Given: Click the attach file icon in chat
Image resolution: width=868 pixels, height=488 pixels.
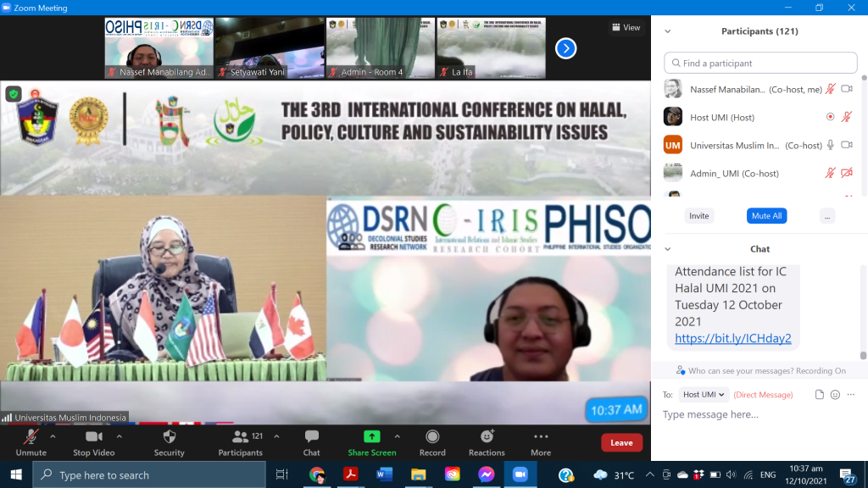Looking at the screenshot, I should click(x=819, y=395).
